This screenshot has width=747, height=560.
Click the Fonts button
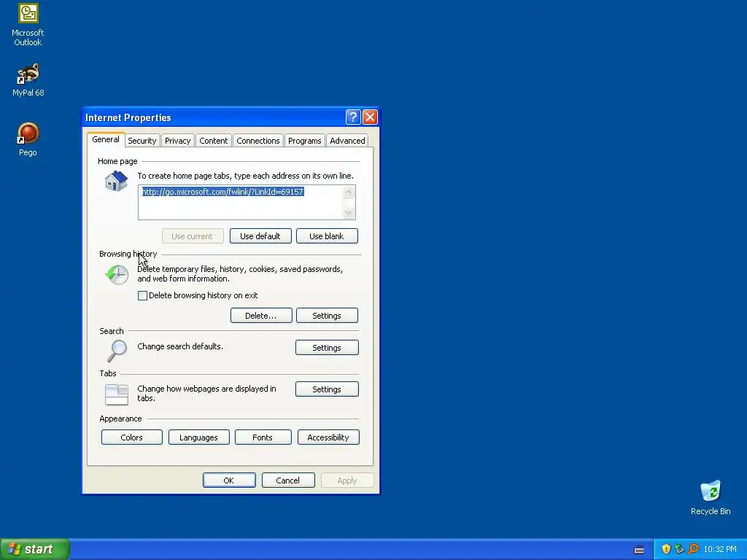click(x=263, y=437)
